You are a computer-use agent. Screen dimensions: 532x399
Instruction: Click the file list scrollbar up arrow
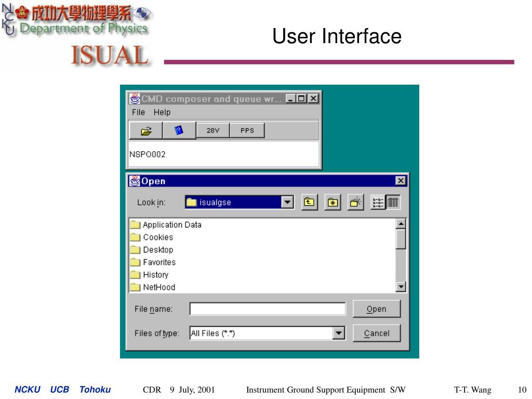pos(401,223)
